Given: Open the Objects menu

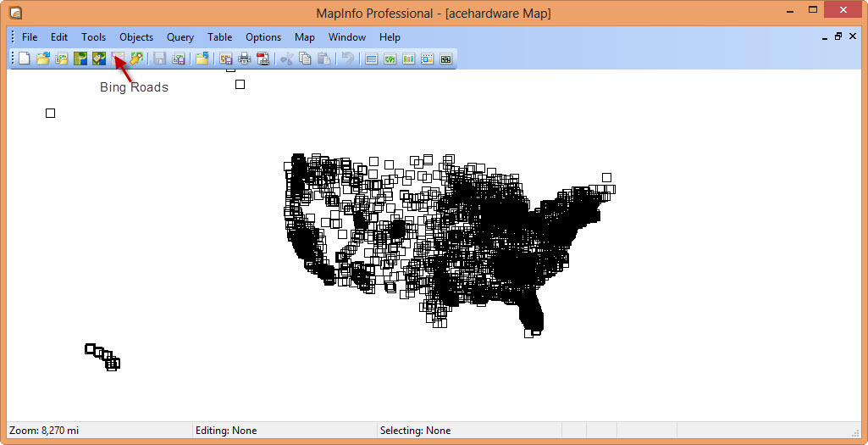Looking at the screenshot, I should click(136, 37).
